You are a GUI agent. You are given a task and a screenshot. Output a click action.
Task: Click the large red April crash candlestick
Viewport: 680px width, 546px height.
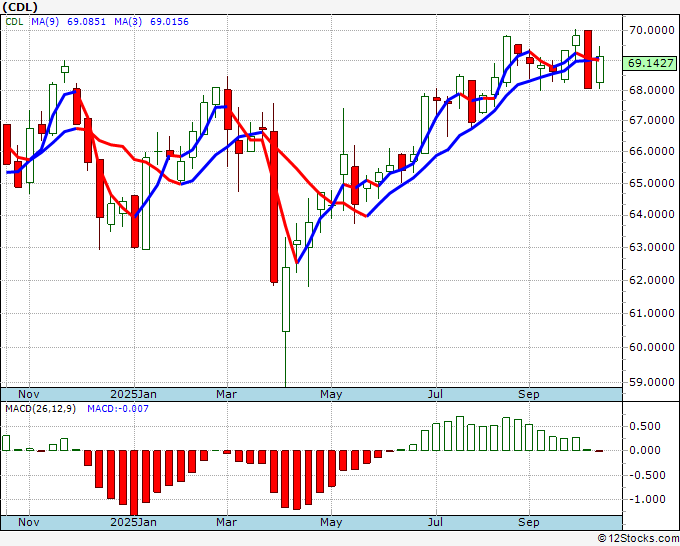274,206
